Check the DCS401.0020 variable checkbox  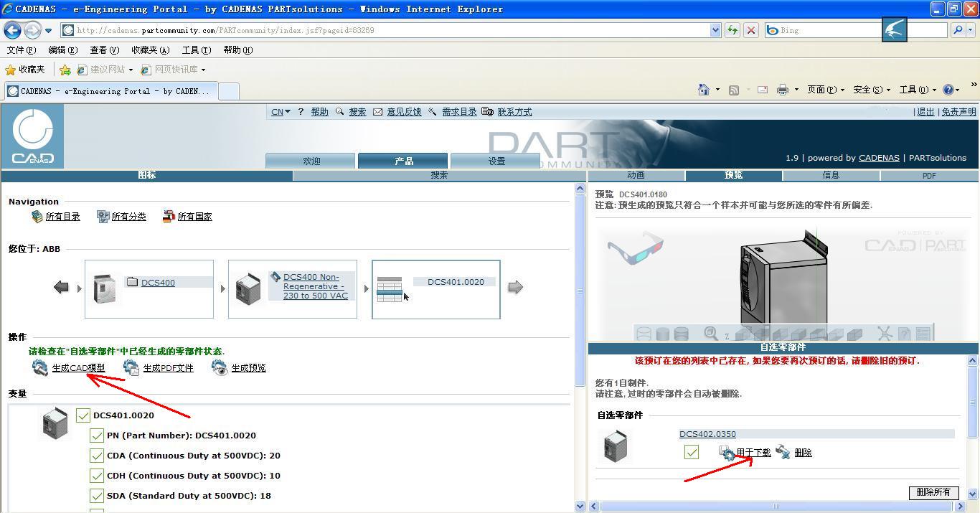tap(83, 415)
